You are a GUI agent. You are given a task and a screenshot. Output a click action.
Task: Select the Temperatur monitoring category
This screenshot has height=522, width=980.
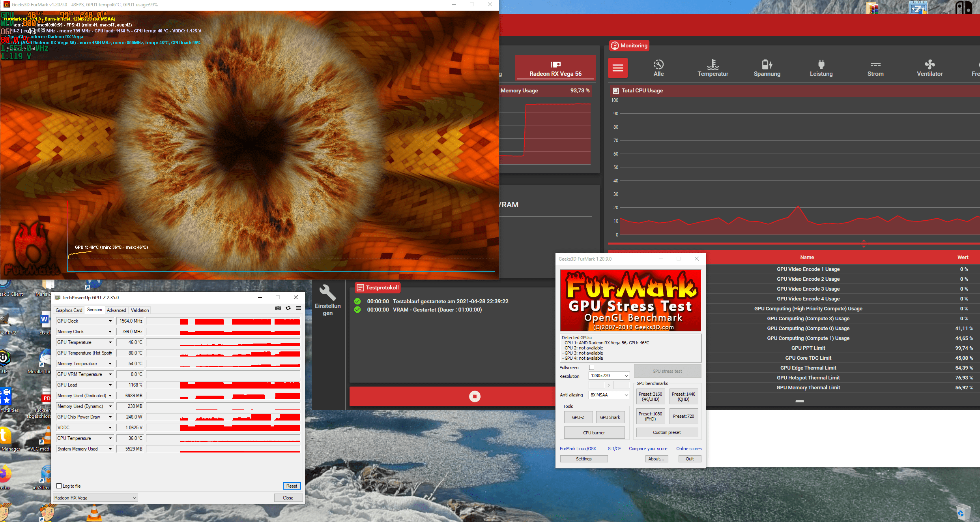click(713, 68)
